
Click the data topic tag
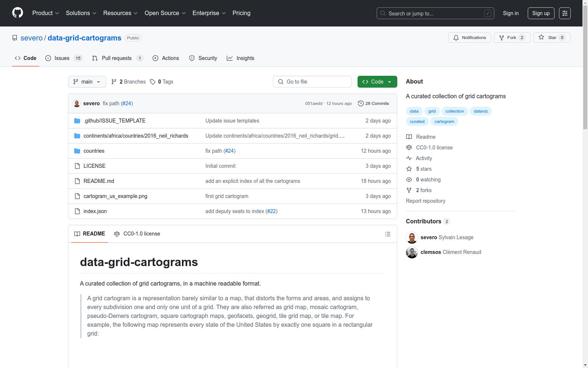(414, 111)
